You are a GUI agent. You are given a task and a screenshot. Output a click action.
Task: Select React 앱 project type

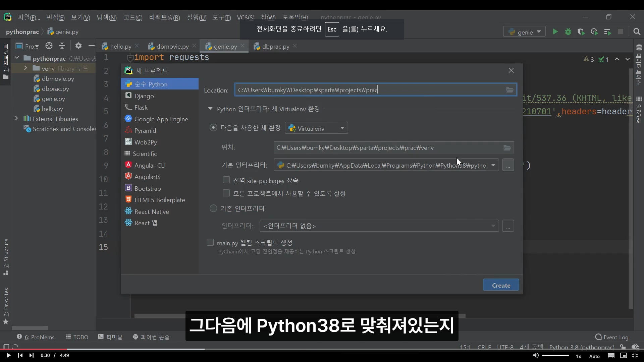point(160,223)
